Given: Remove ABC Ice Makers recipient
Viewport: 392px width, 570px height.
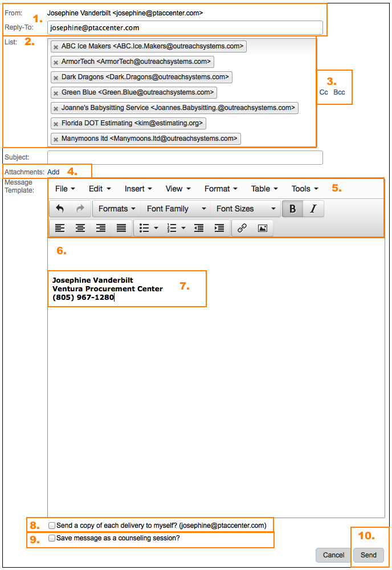Looking at the screenshot, I should (56, 47).
